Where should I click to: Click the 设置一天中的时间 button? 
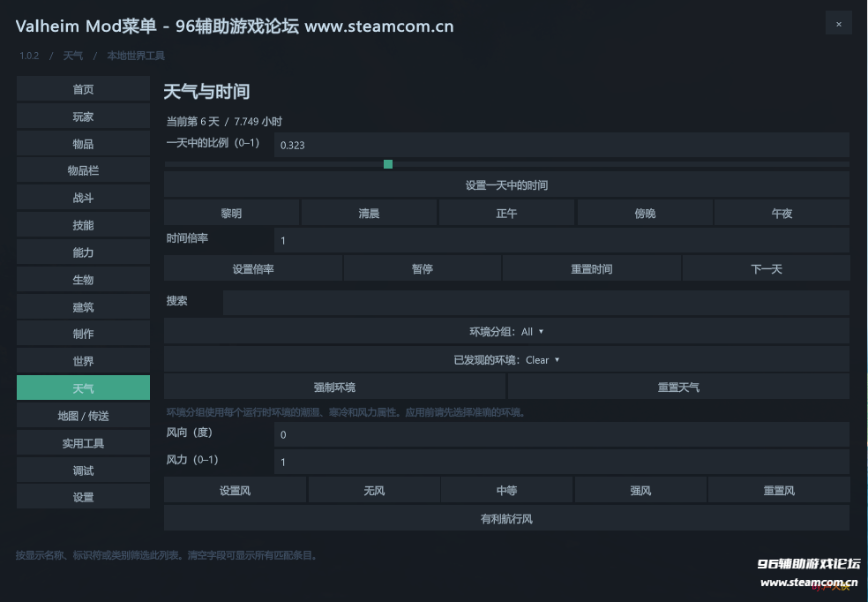pyautogui.click(x=506, y=184)
